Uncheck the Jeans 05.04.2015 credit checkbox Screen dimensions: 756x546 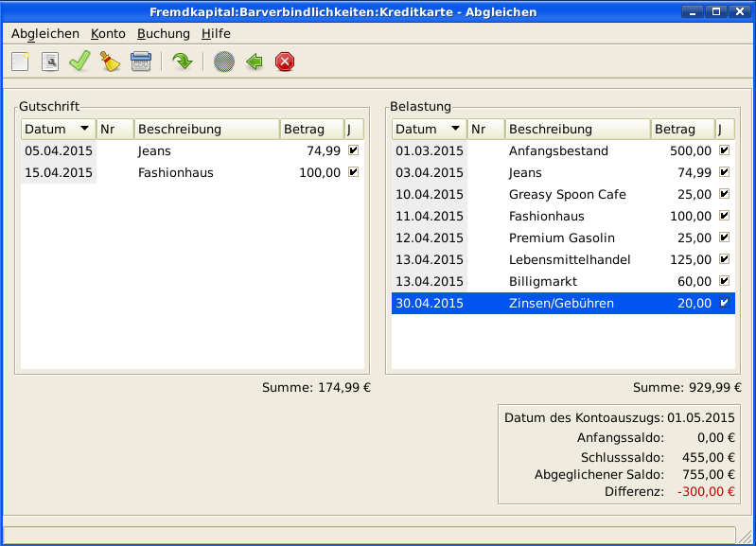[354, 150]
